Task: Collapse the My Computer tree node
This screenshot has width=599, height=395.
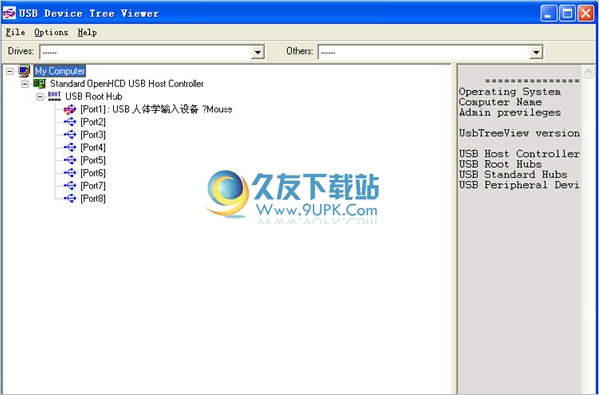Action: point(10,71)
